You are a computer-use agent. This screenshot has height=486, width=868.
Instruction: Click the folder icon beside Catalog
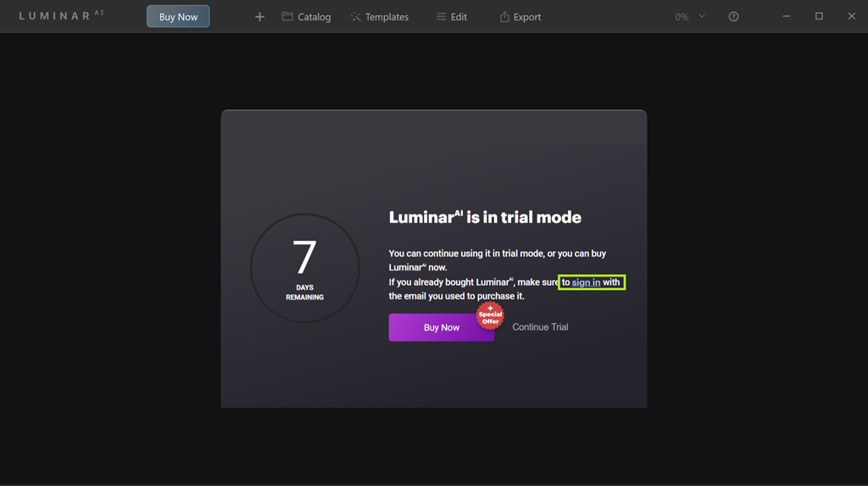pos(287,17)
